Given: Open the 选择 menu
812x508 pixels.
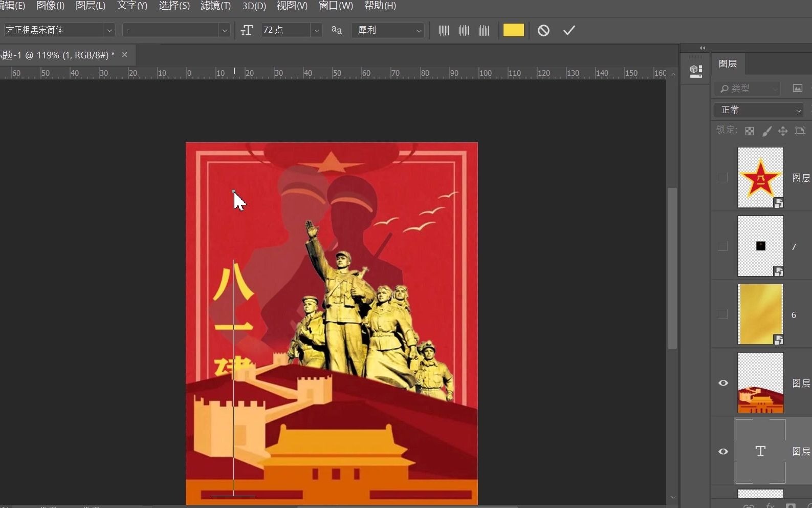Looking at the screenshot, I should pyautogui.click(x=174, y=6).
